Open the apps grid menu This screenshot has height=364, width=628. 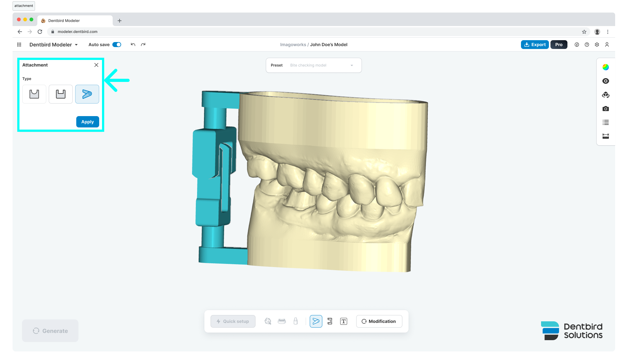(x=19, y=45)
